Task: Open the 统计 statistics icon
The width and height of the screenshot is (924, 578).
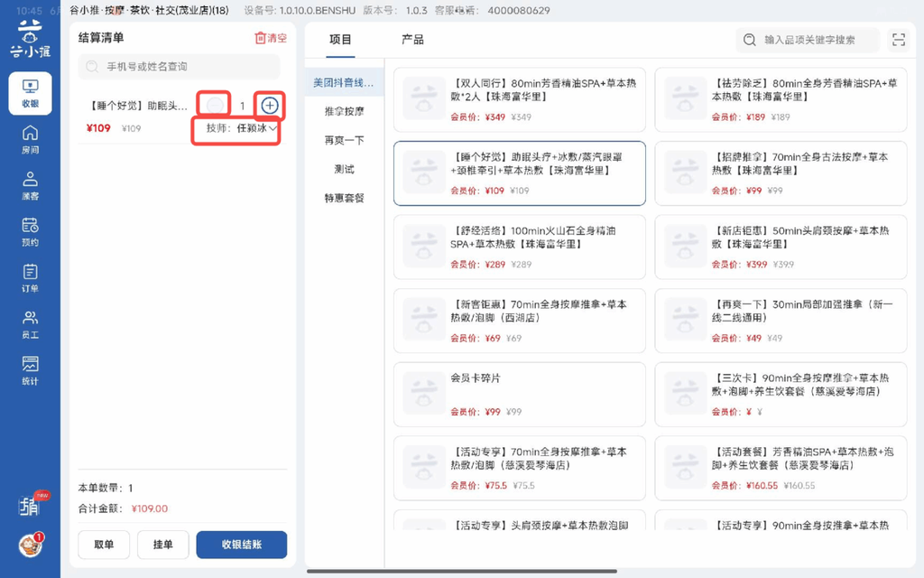Action: pos(30,371)
